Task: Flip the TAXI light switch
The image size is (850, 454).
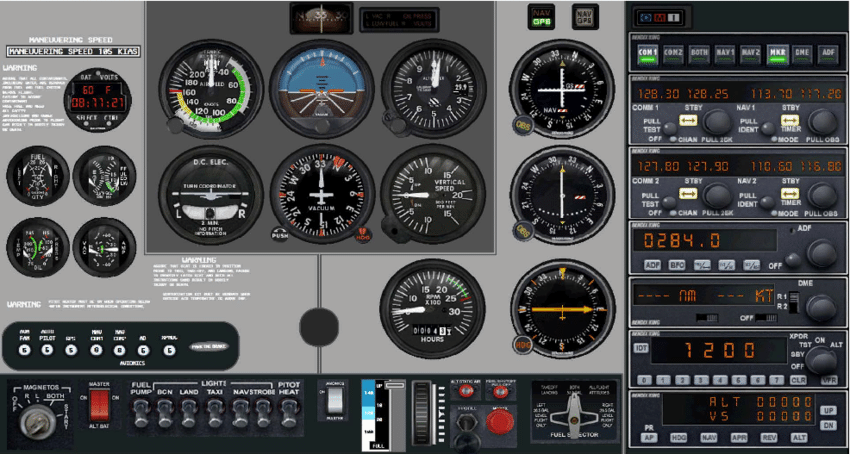Action: pyautogui.click(x=215, y=413)
